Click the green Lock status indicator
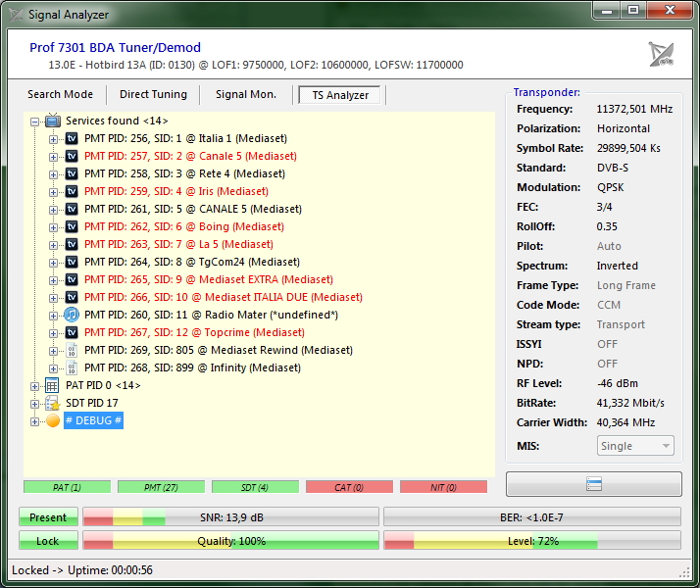 48,541
